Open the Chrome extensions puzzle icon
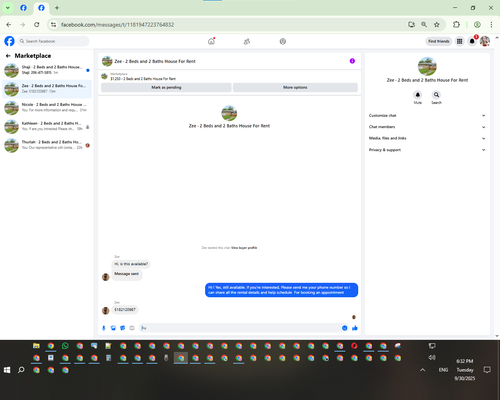500x400 pixels. tap(456, 24)
